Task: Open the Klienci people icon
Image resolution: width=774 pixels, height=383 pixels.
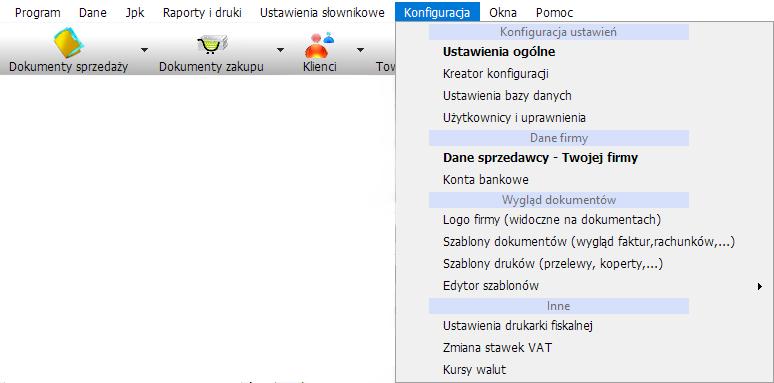Action: pyautogui.click(x=319, y=45)
